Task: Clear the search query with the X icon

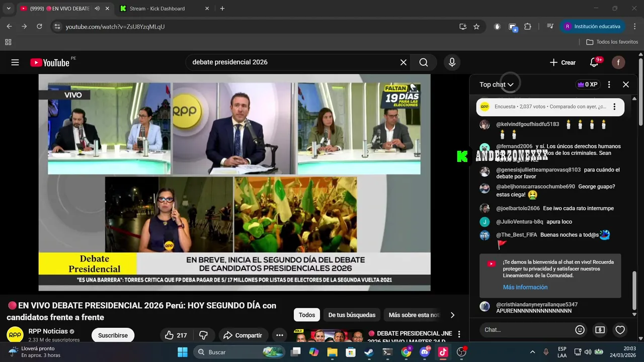Action: (404, 62)
